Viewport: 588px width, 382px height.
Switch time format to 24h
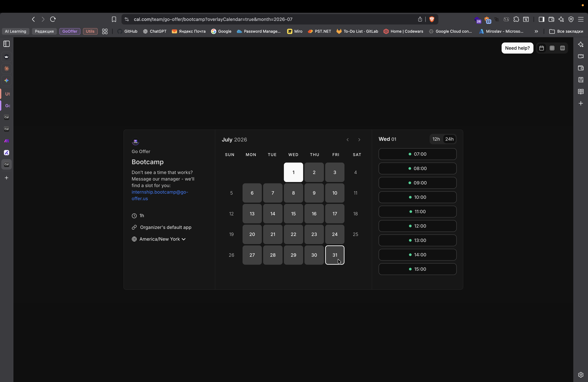449,139
